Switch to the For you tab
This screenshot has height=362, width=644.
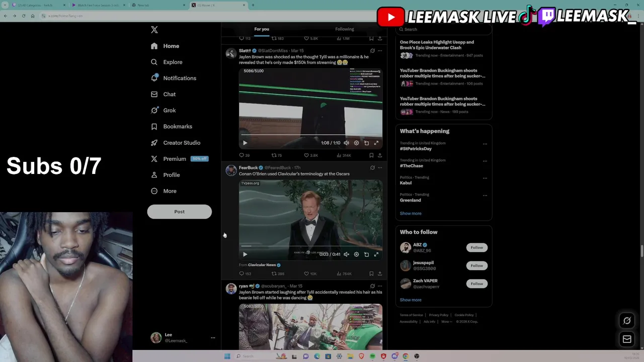pyautogui.click(x=262, y=29)
